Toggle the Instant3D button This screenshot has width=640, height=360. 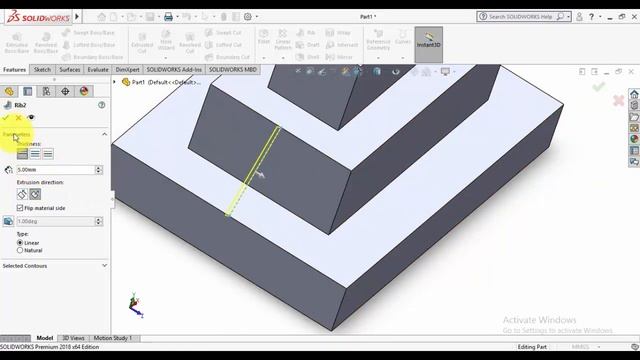pos(429,44)
